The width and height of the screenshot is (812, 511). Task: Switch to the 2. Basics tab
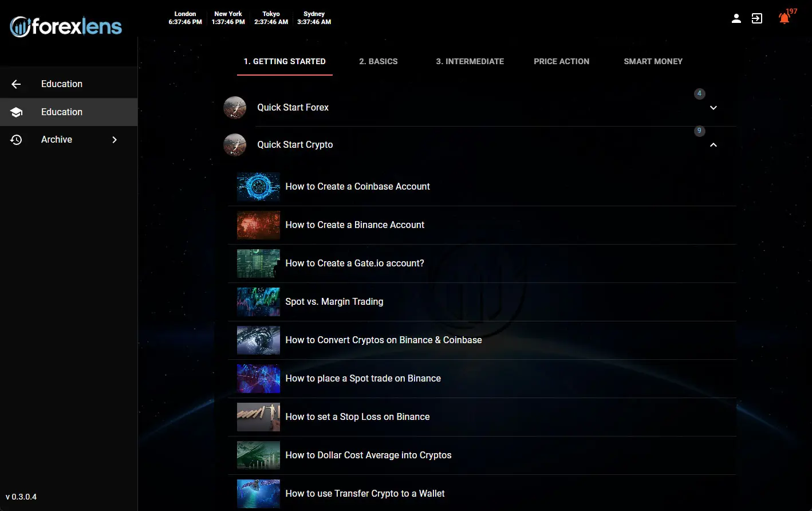[x=378, y=61]
